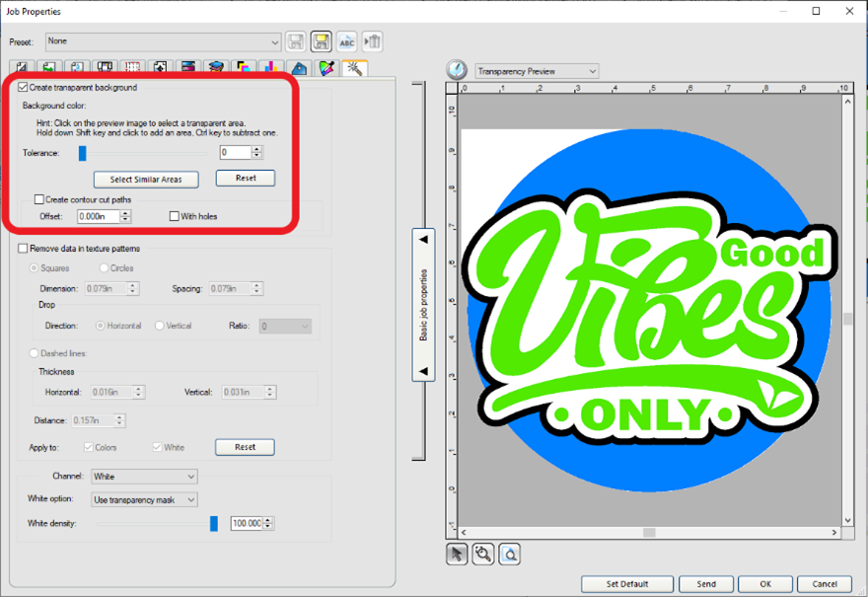
Task: Switch to the magic wand tab
Action: pyautogui.click(x=355, y=68)
